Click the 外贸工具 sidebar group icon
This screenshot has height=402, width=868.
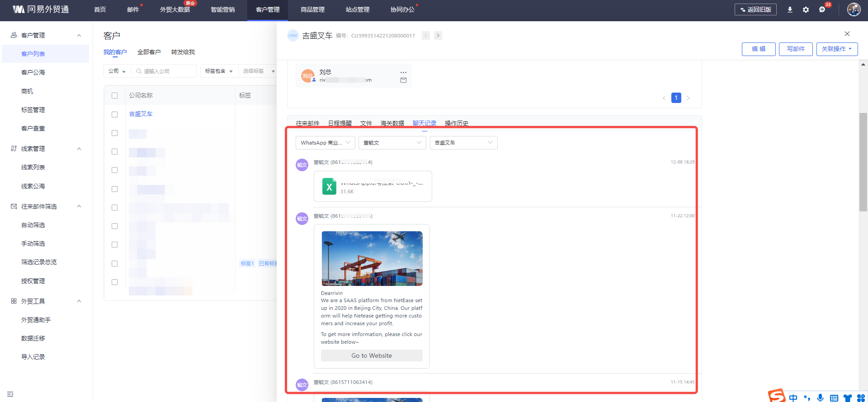pyautogui.click(x=14, y=301)
